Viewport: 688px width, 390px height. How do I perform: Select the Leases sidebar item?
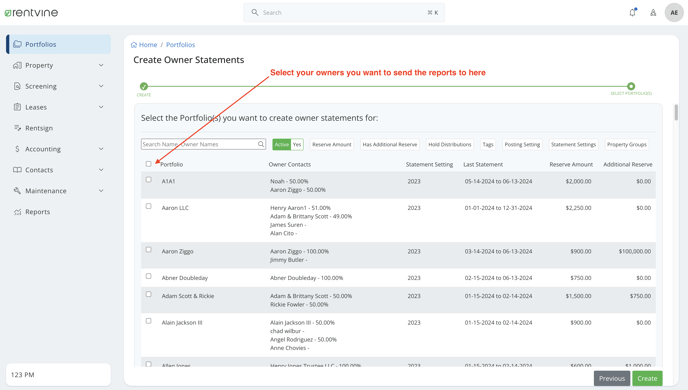coord(58,107)
